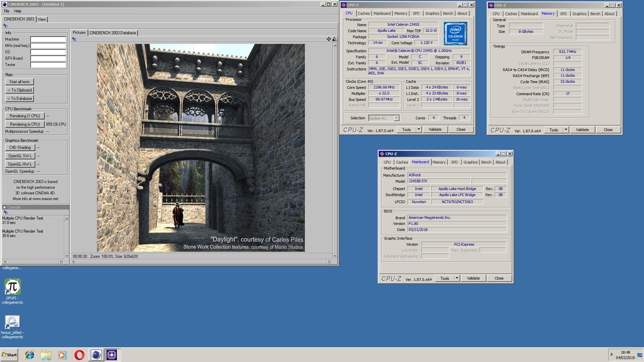Screen dimensions: 644x362
Task: Click the pin icon under CINEBENCH 2003 tab
Action: click(x=5, y=26)
